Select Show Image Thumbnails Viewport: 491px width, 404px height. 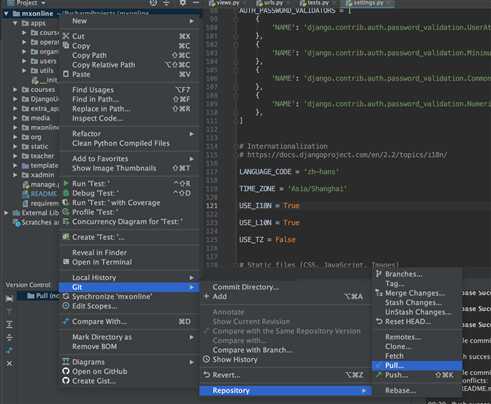[x=130, y=168]
